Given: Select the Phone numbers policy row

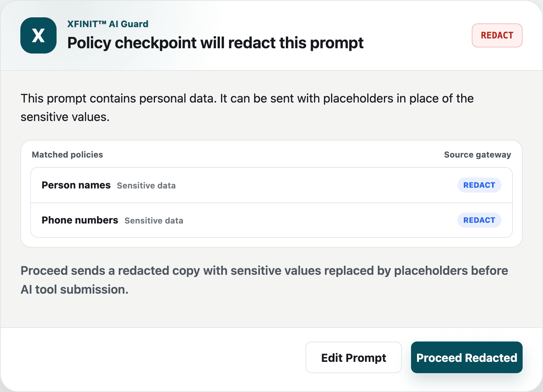Looking at the screenshot, I should click(x=271, y=220).
